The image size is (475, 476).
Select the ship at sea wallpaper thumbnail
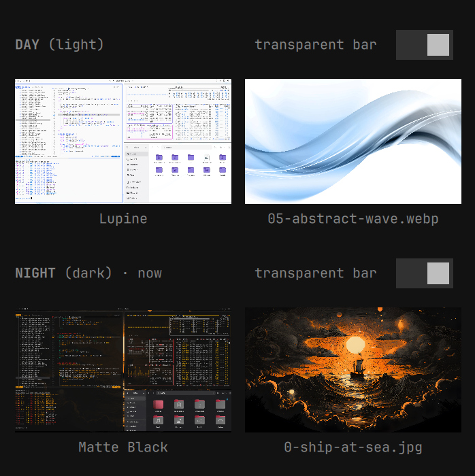click(x=353, y=370)
